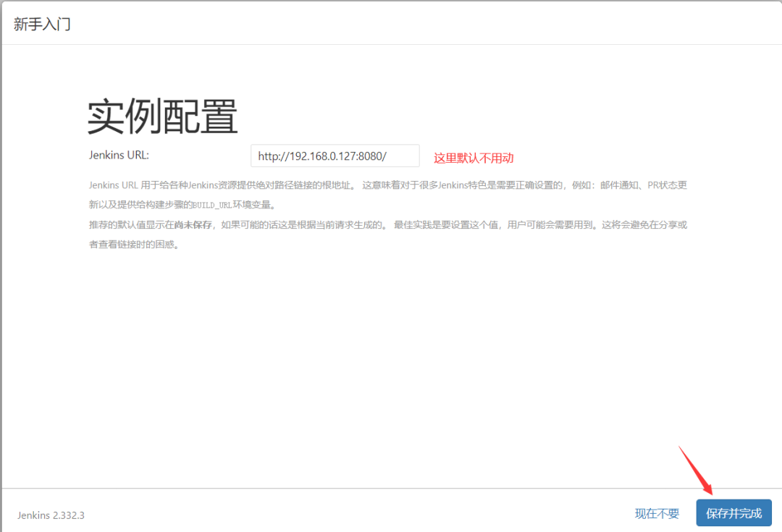Click the first description paragraph about Jenkins URL
782x532 pixels.
pyautogui.click(x=290, y=185)
